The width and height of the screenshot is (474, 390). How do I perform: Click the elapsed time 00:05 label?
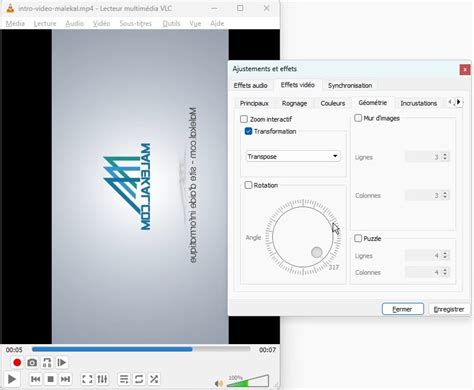(14, 350)
